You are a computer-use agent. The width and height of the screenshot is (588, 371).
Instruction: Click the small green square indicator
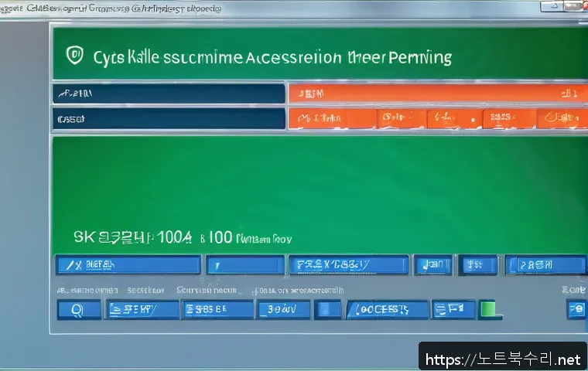(x=487, y=310)
